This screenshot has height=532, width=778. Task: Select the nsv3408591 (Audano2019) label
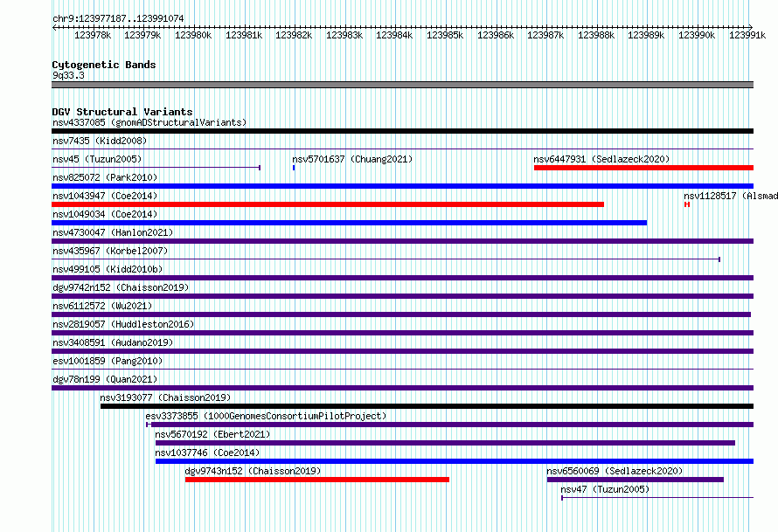click(x=113, y=342)
